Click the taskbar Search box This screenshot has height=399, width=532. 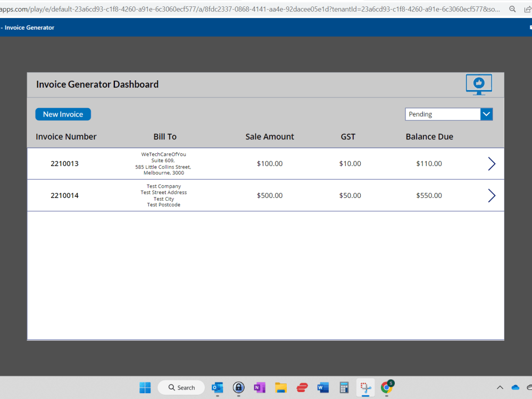point(181,388)
